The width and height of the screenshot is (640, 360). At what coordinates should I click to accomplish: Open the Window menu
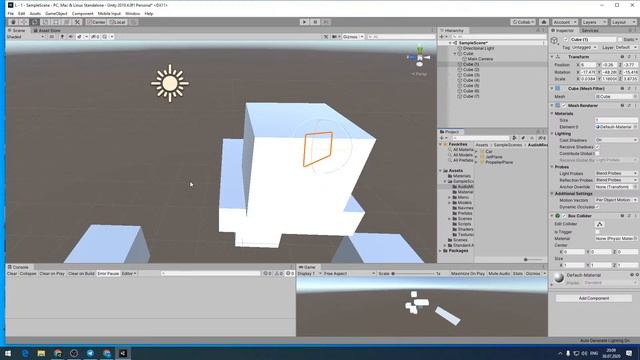(132, 13)
